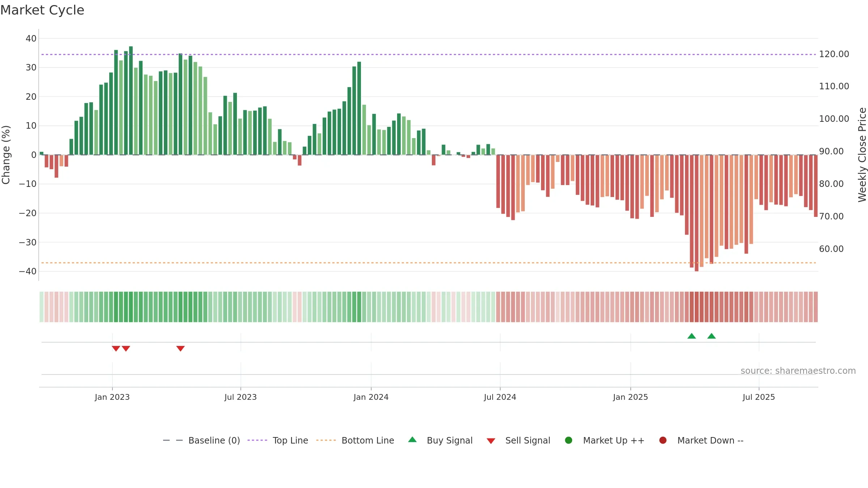Toggle the Baseline (0) legend entry
Screen dimensions: 868x488
[x=201, y=440]
